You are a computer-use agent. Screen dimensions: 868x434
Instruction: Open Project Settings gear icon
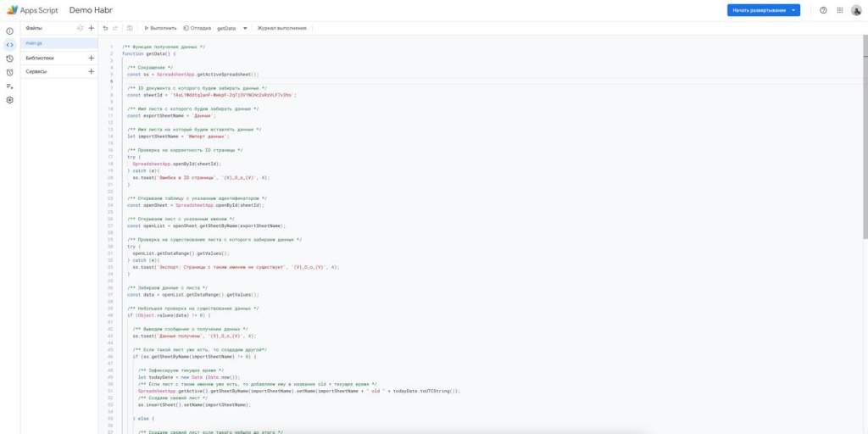(x=9, y=100)
